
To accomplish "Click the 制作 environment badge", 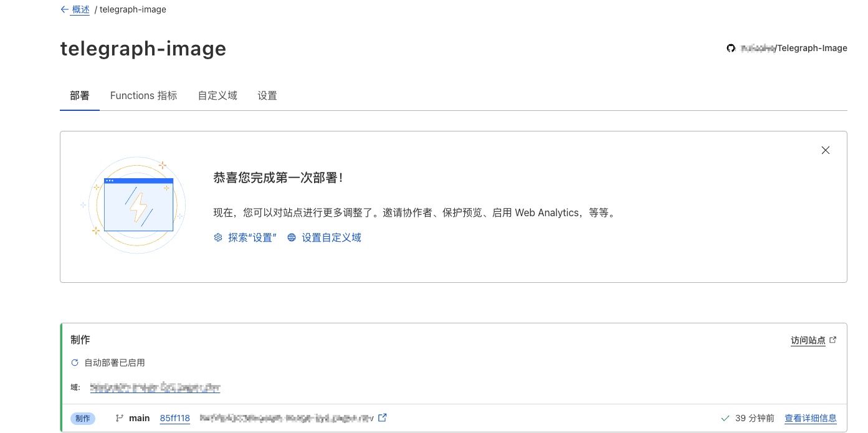I will [83, 419].
